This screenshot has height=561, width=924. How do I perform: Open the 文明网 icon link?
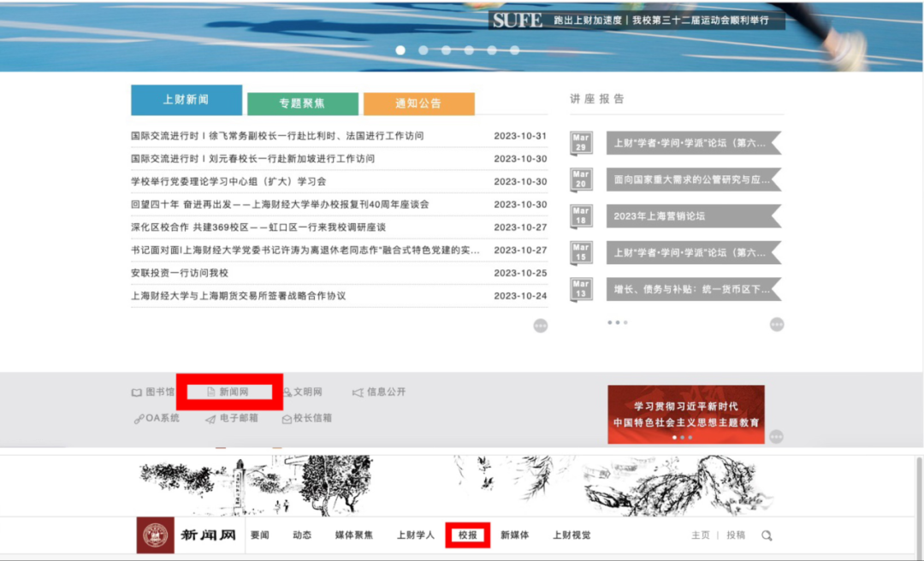pos(304,391)
